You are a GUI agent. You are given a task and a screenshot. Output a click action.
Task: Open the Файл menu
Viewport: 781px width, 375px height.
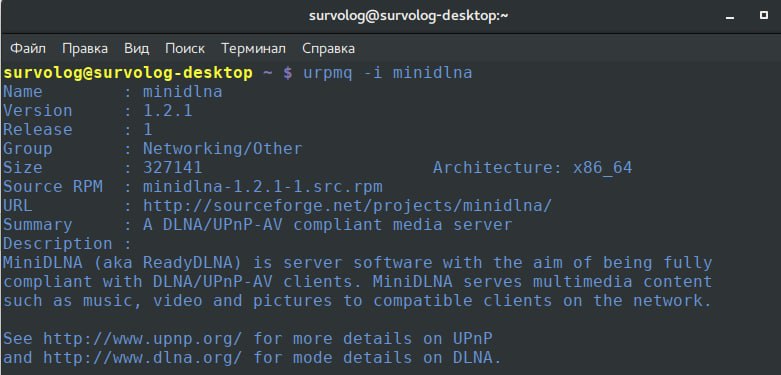(x=28, y=48)
